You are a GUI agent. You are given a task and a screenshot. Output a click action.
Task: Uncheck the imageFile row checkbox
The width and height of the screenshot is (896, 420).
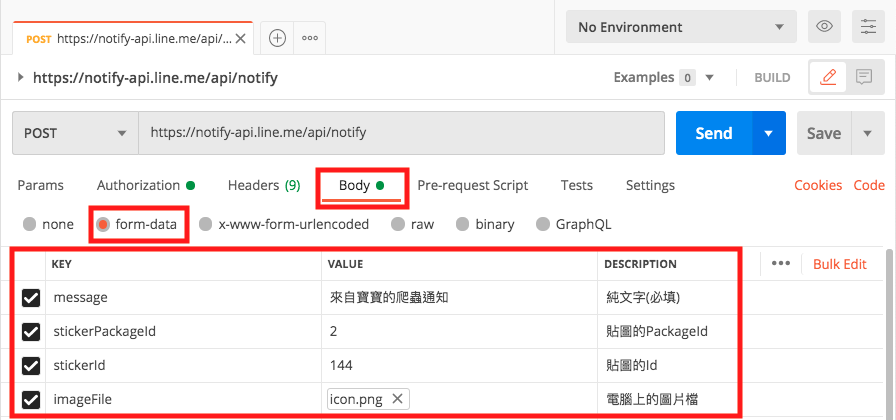pos(30,399)
